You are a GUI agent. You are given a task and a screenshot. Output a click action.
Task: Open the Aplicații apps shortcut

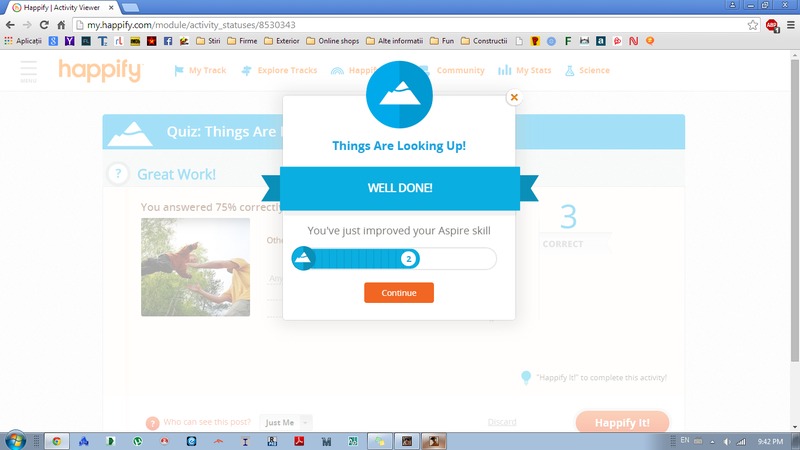(x=23, y=41)
